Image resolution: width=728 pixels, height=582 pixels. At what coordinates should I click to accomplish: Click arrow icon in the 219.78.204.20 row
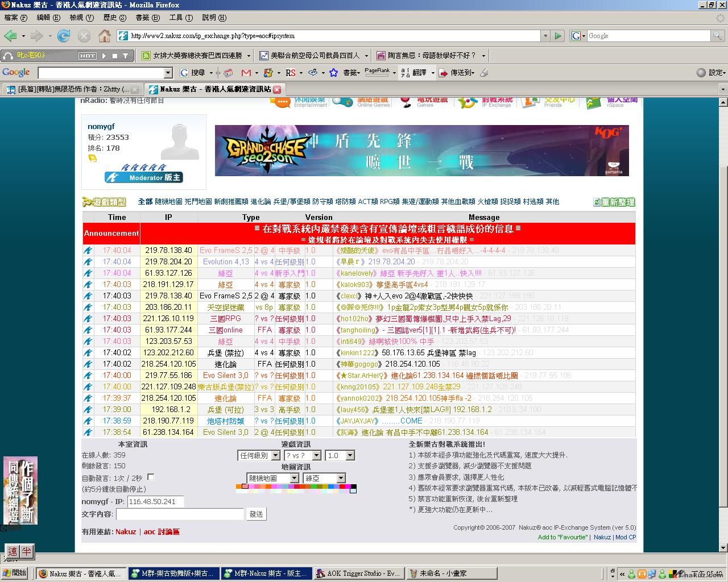(x=88, y=262)
